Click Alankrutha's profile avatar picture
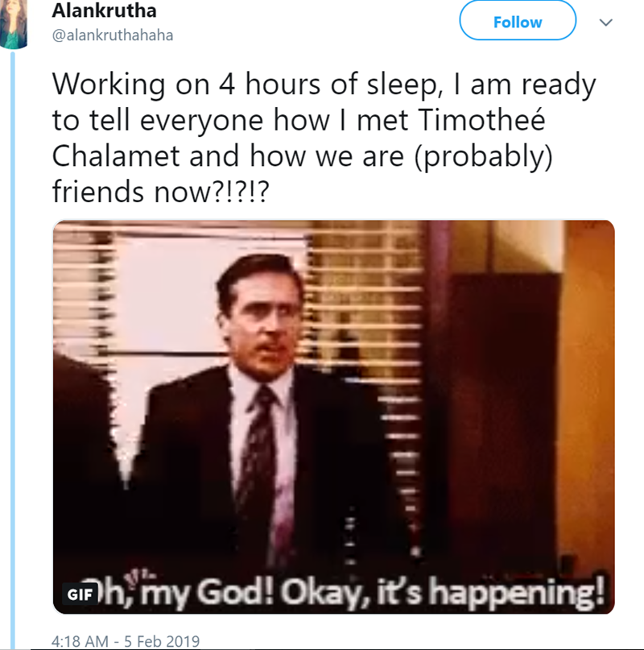This screenshot has width=644, height=650. [14, 24]
